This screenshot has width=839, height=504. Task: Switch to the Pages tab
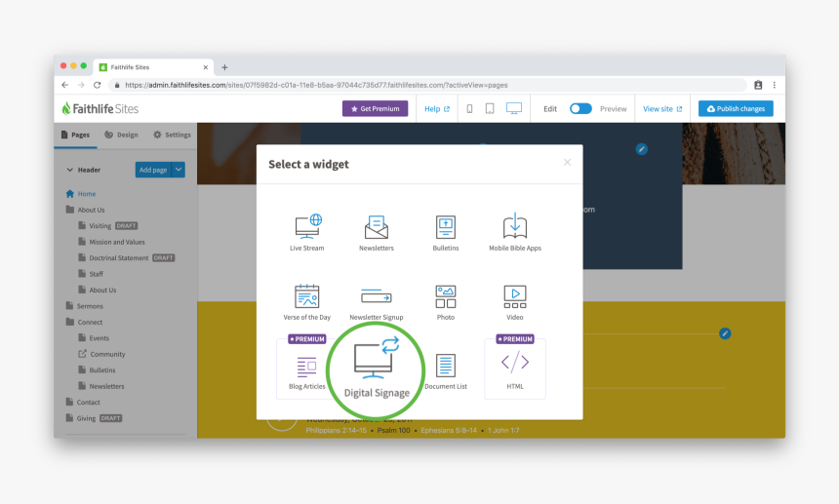point(75,135)
